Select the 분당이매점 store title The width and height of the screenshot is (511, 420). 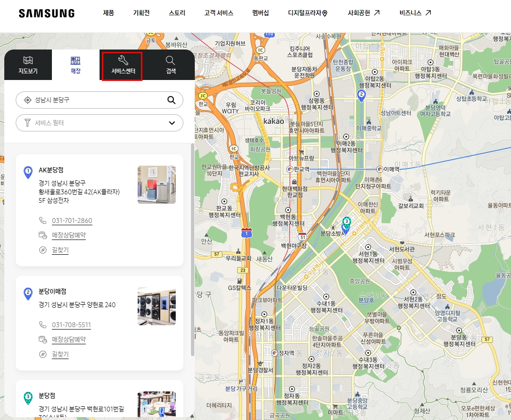[52, 291]
